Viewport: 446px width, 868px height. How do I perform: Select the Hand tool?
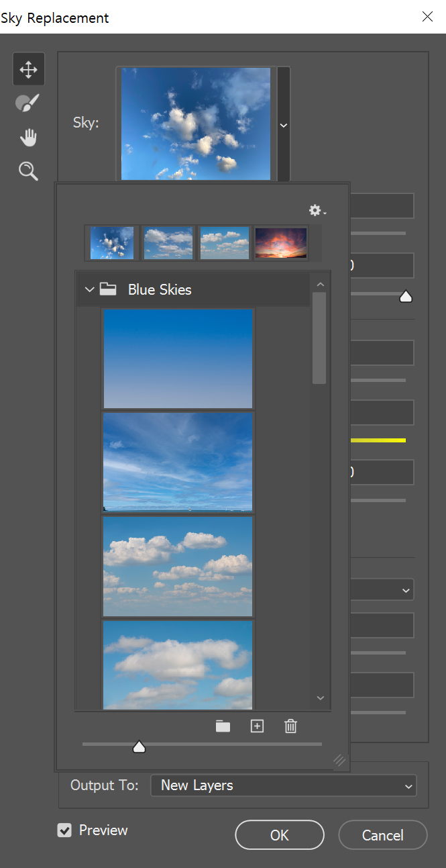tap(29, 138)
